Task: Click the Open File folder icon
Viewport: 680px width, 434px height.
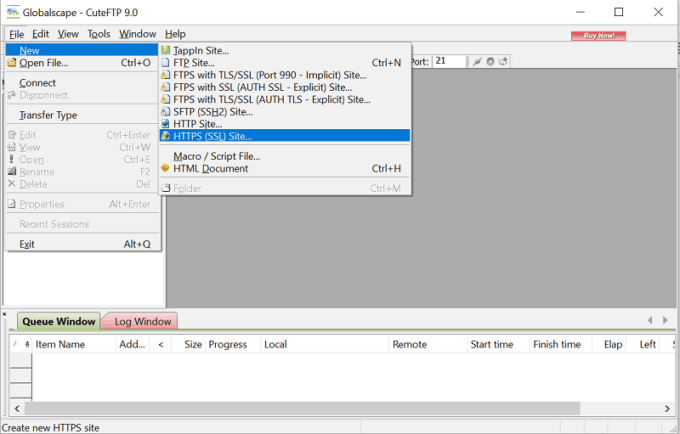Action: [x=12, y=63]
